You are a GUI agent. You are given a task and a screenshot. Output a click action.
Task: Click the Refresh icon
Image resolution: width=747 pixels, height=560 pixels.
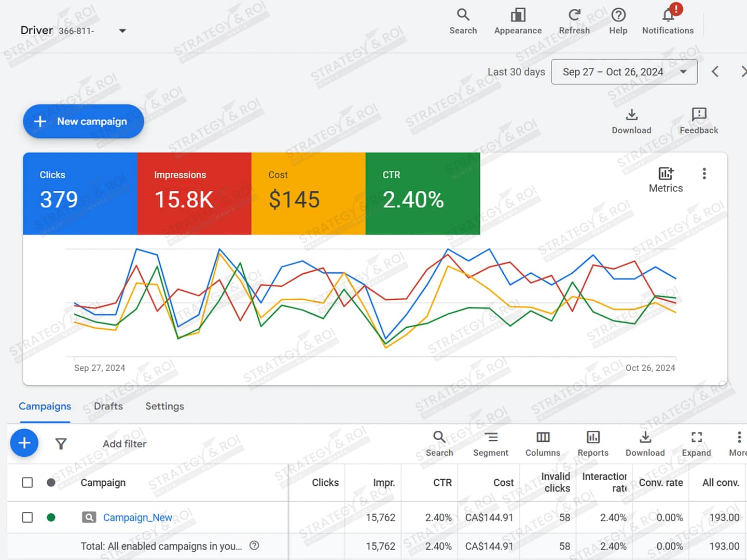click(x=574, y=15)
